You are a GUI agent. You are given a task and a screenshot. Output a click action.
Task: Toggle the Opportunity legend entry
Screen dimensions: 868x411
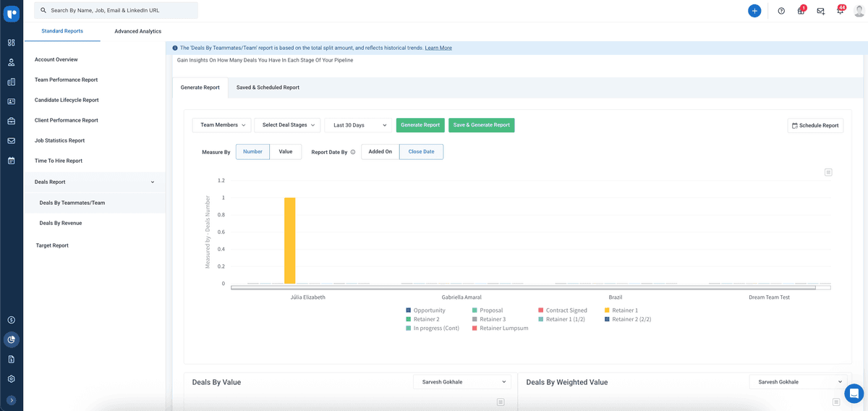(x=425, y=310)
